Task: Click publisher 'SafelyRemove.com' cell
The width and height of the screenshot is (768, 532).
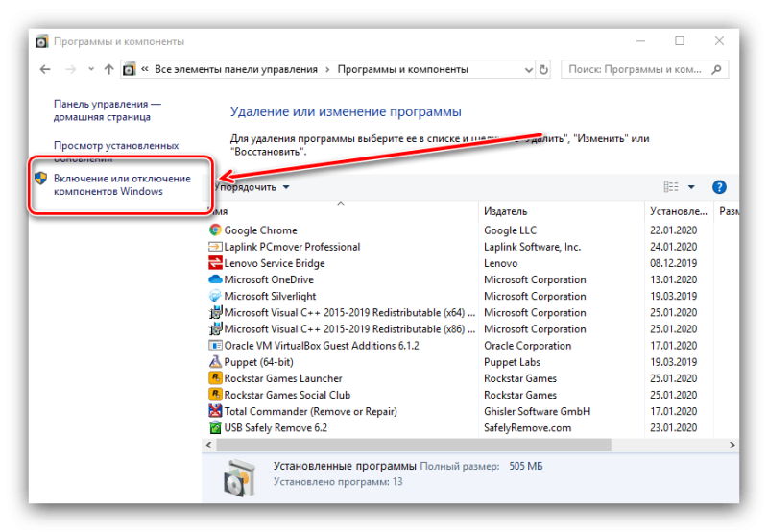Action: (x=527, y=427)
